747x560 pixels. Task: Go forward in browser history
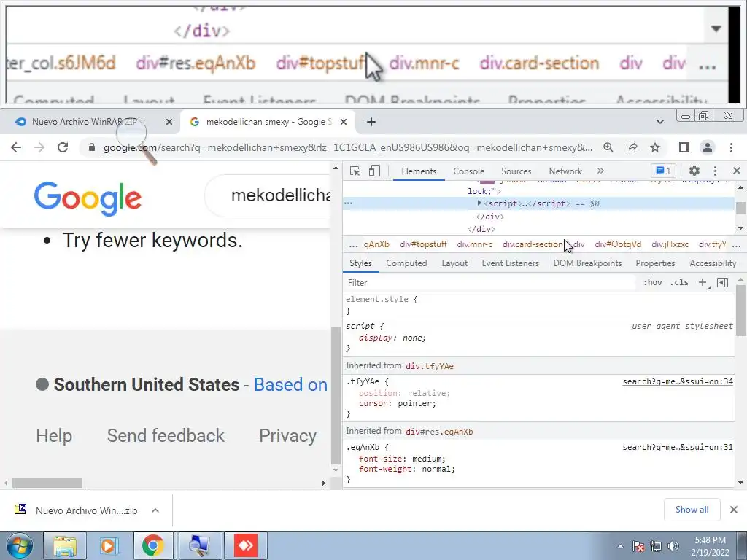point(39,147)
